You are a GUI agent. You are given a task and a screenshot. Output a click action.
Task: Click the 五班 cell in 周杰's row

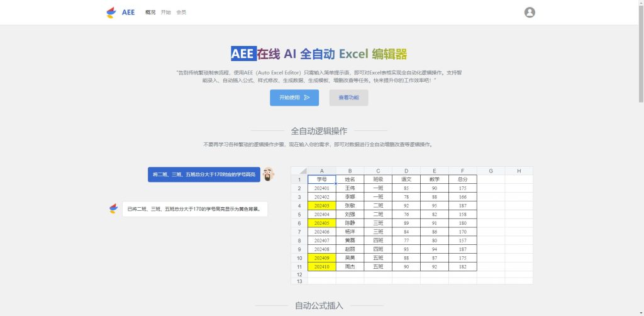(378, 267)
